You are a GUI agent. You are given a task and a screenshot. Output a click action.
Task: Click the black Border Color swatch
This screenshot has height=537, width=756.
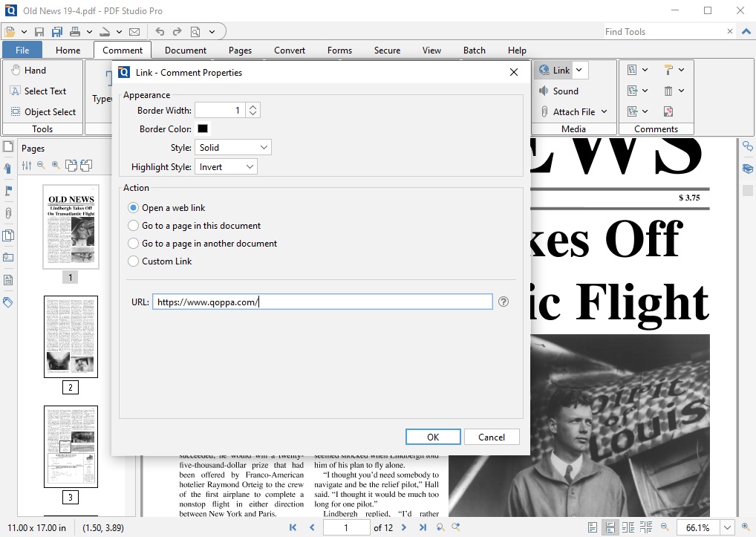point(203,128)
